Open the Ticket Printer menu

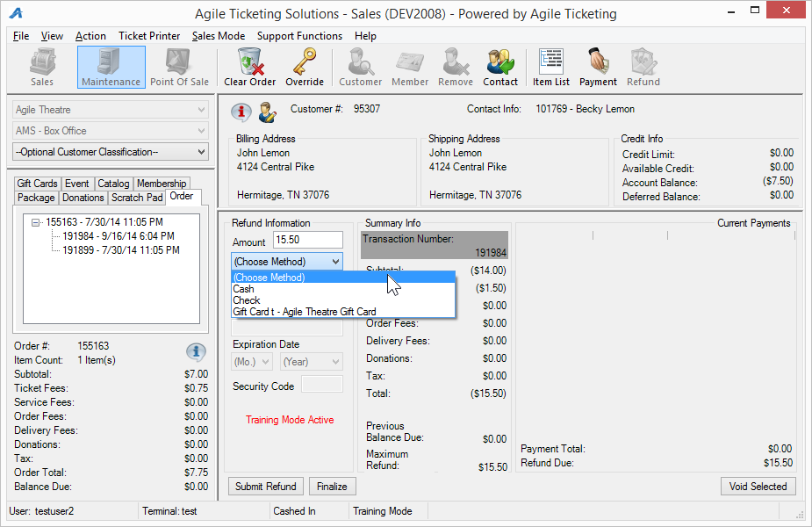point(149,36)
